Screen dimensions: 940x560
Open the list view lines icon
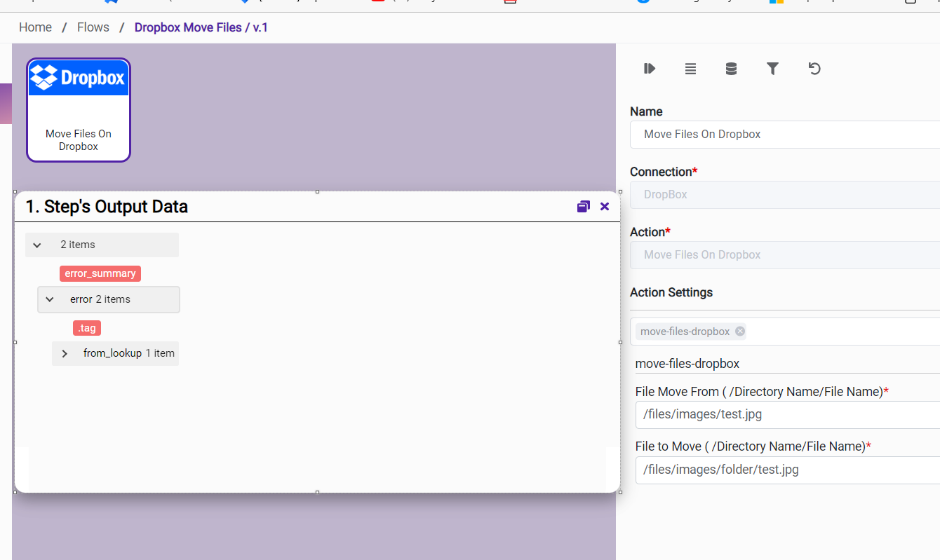point(690,69)
